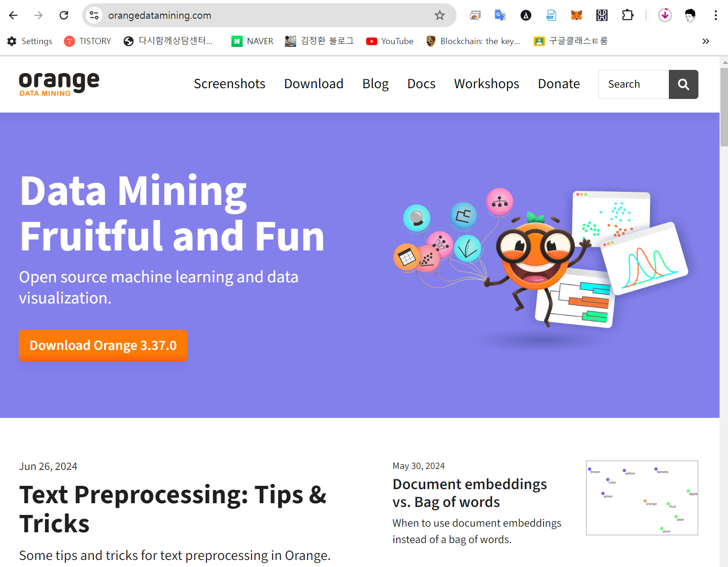Open Document embeddings vs. Bag of words article
728x567 pixels.
coord(470,493)
